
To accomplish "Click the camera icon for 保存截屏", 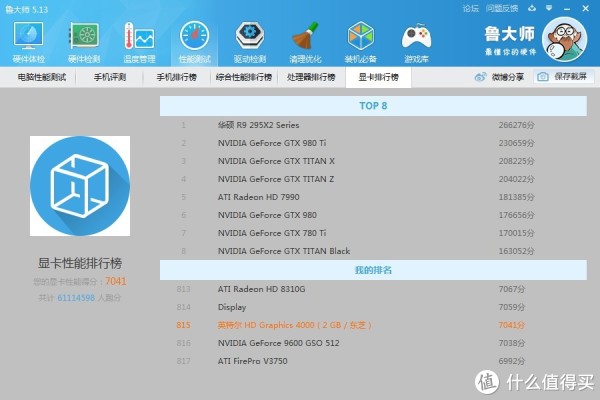I will (x=543, y=77).
